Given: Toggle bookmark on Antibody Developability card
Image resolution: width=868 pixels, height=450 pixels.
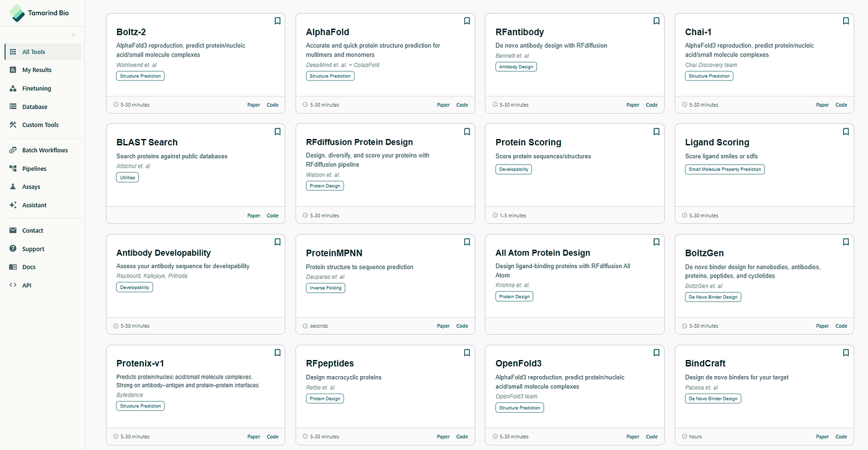Looking at the screenshot, I should (x=277, y=242).
